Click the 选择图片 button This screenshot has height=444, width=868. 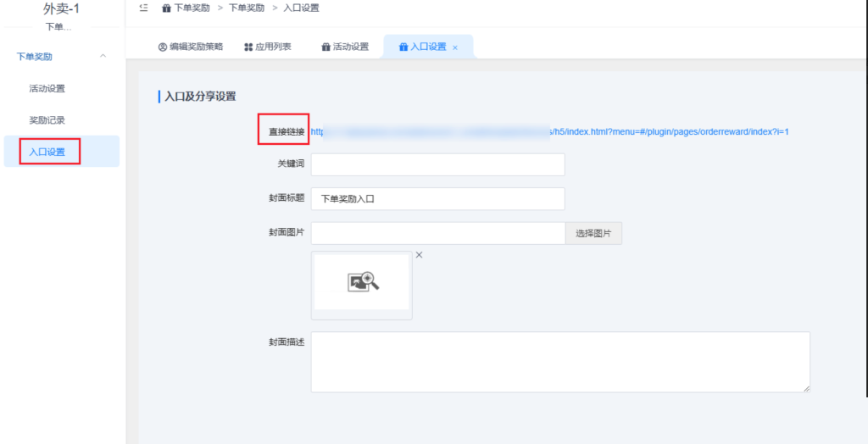pos(593,233)
